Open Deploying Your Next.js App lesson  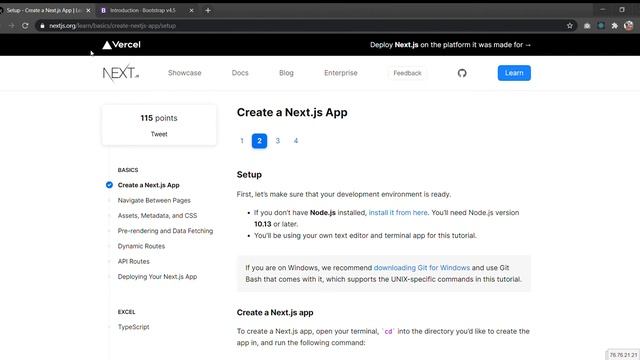click(157, 277)
